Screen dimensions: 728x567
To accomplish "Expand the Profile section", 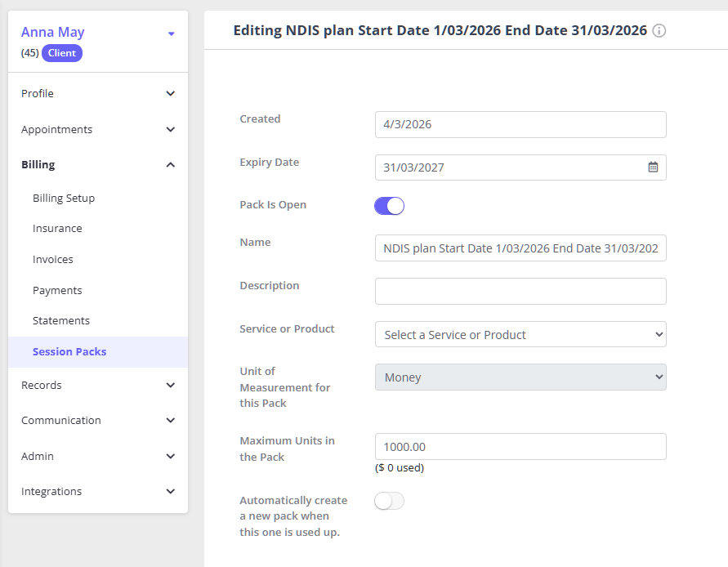I will 98,94.
